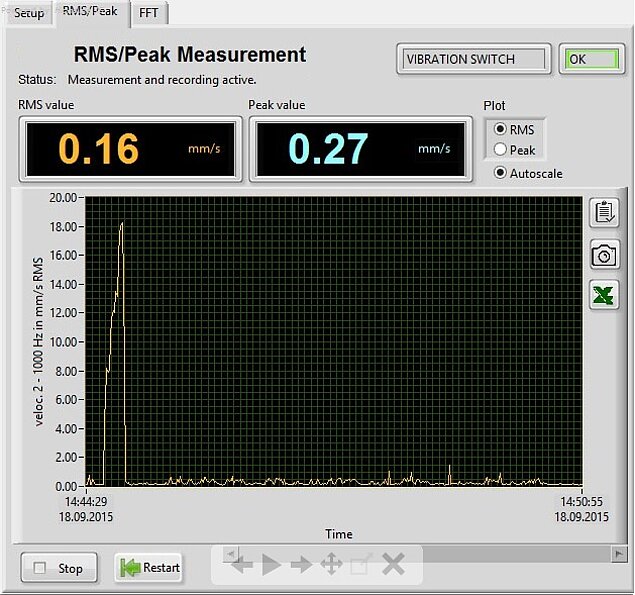The width and height of the screenshot is (635, 595).
Task: Click the VIBRATION SWITCH indicator field
Action: (x=473, y=59)
